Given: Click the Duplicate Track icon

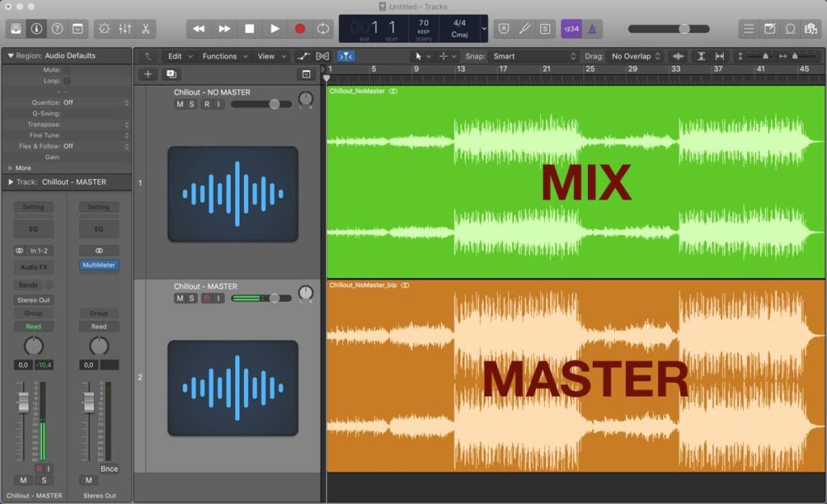Looking at the screenshot, I should [171, 74].
